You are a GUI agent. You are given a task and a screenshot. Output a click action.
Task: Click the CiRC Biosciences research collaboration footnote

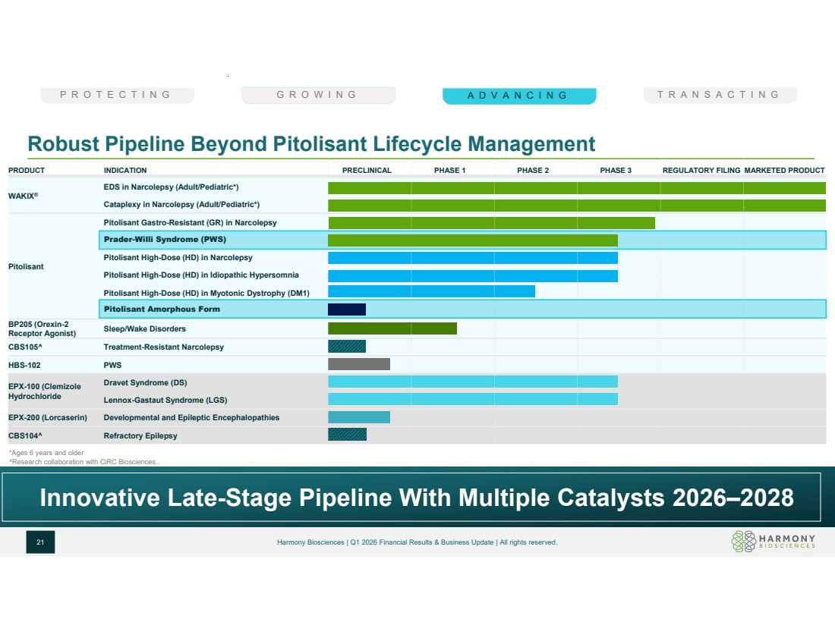[x=84, y=462]
